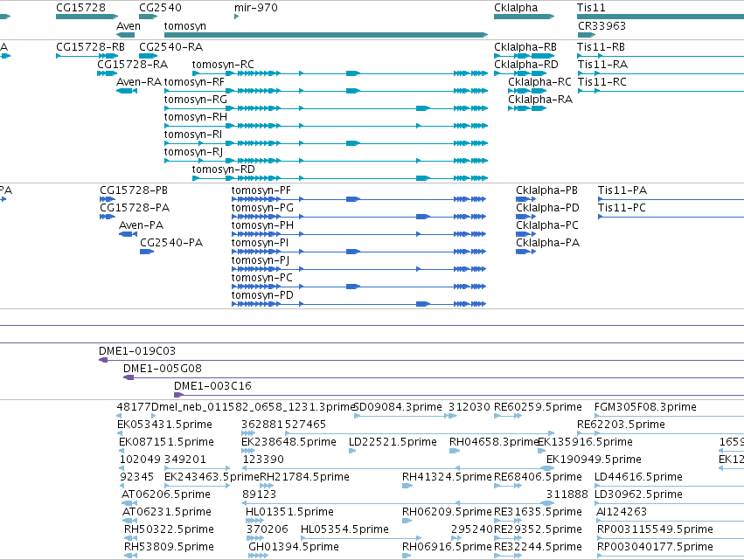
Task: Select the CkIalpha-RC transcript label
Action: coord(539,82)
